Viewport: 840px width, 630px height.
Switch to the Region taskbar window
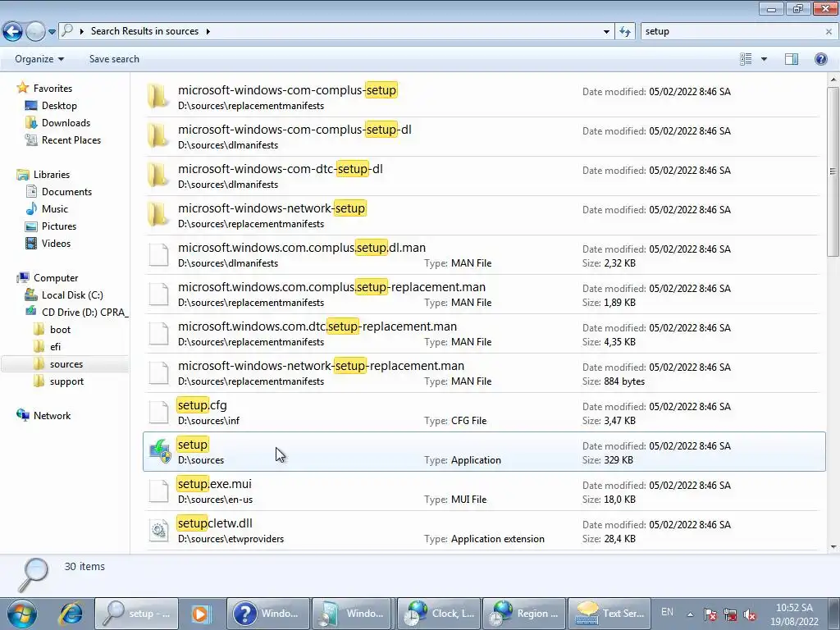(x=524, y=614)
